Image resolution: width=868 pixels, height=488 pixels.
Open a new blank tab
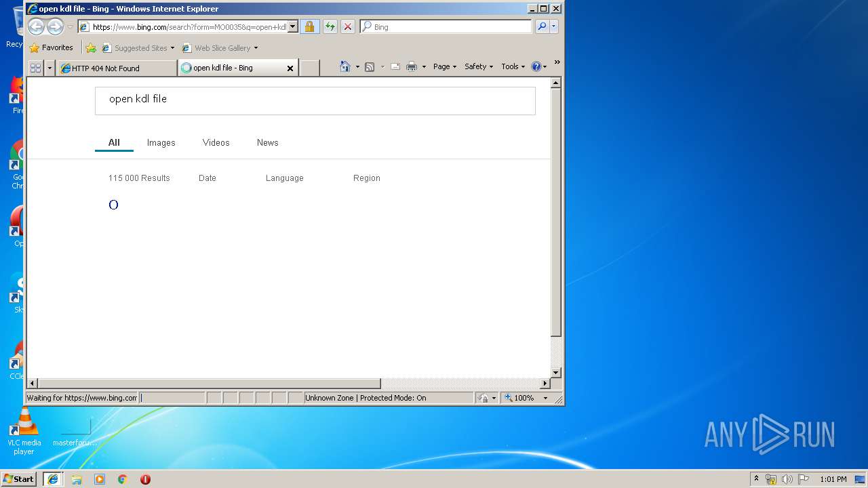tap(309, 68)
